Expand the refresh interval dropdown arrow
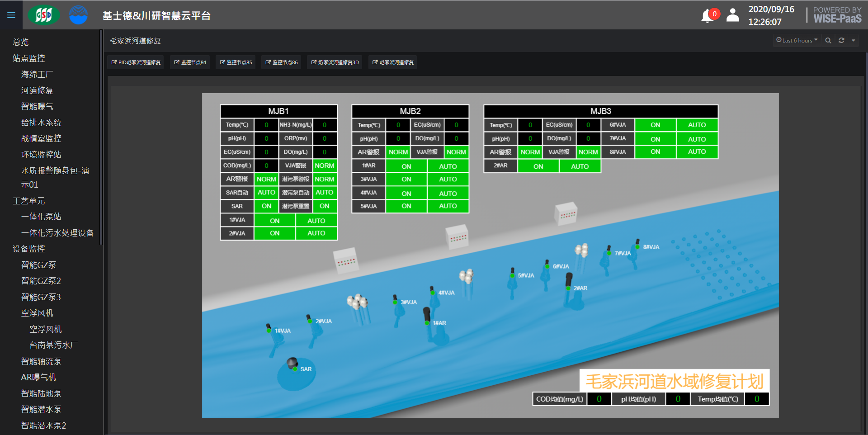The image size is (868, 435). [854, 41]
